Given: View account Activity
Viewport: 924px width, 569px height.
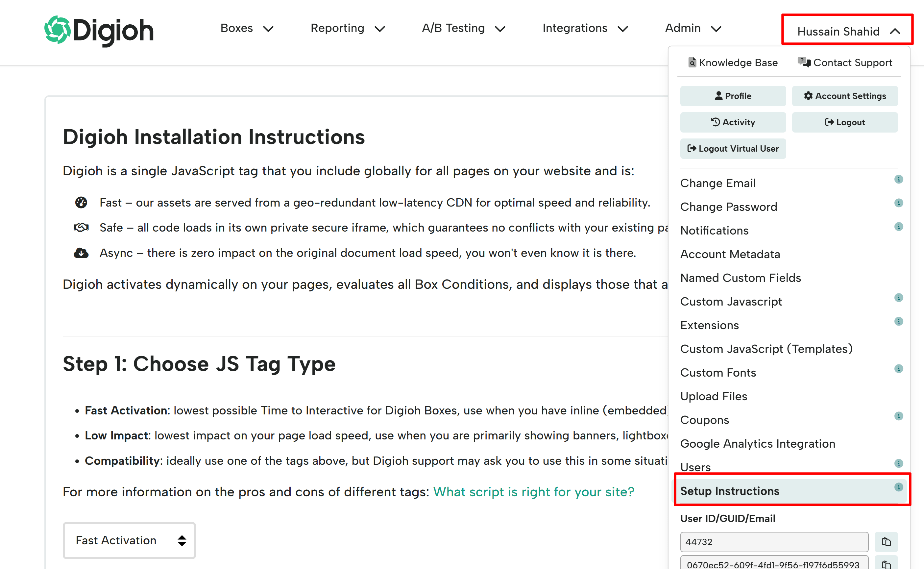Looking at the screenshot, I should point(733,122).
